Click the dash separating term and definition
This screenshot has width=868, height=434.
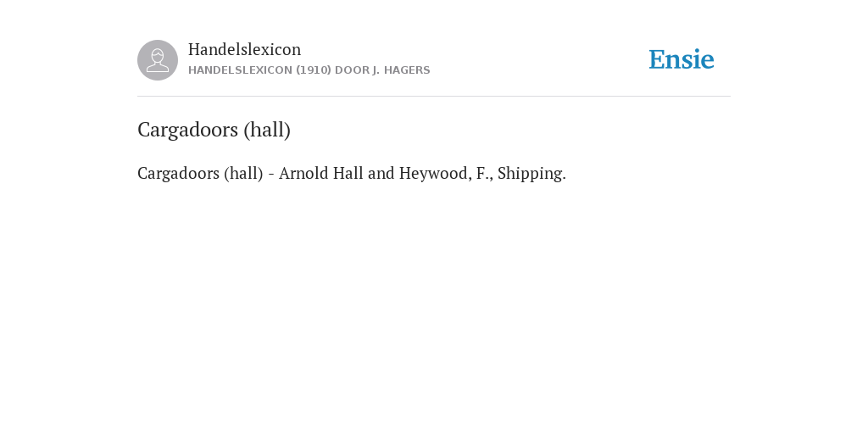click(271, 174)
